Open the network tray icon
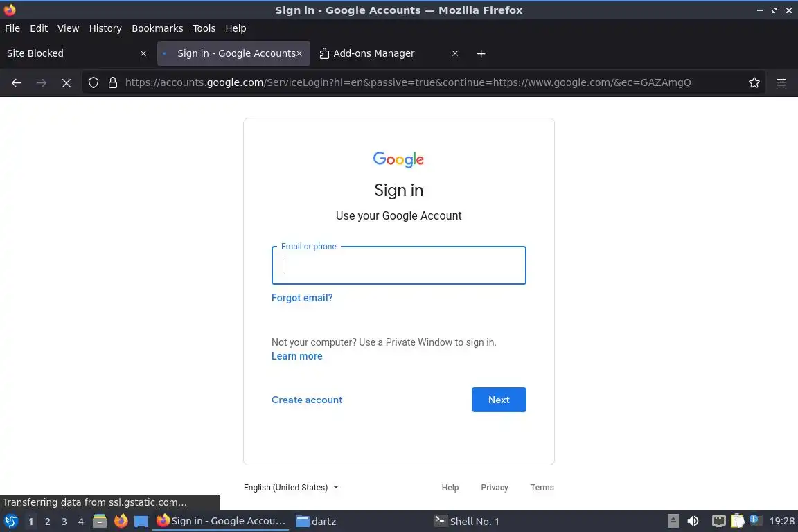Viewport: 798px width, 532px height. [718, 521]
